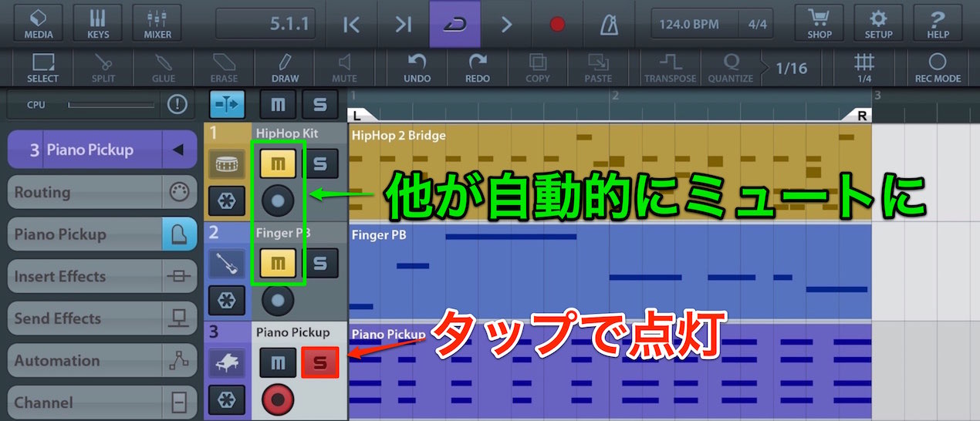Toggle the metronome click
The width and height of the screenshot is (980, 421).
click(609, 24)
